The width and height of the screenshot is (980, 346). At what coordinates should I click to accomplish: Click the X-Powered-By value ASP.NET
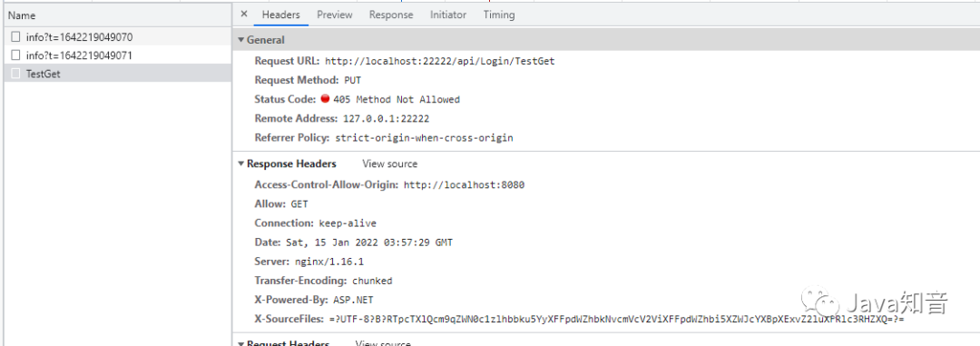[352, 300]
